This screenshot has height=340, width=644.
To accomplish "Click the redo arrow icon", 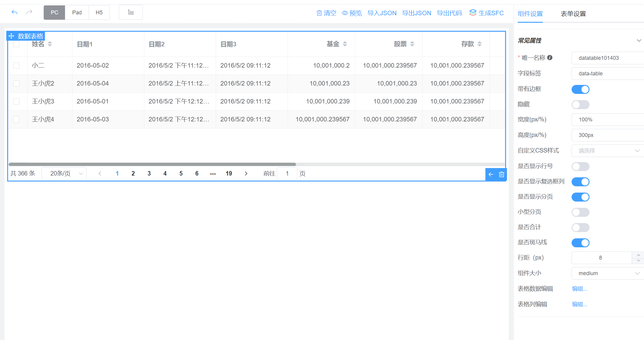I will point(29,12).
